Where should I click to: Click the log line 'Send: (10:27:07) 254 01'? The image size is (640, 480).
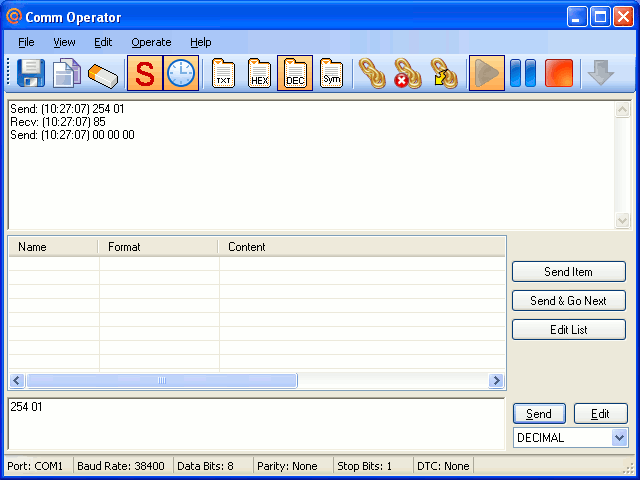tap(67, 109)
